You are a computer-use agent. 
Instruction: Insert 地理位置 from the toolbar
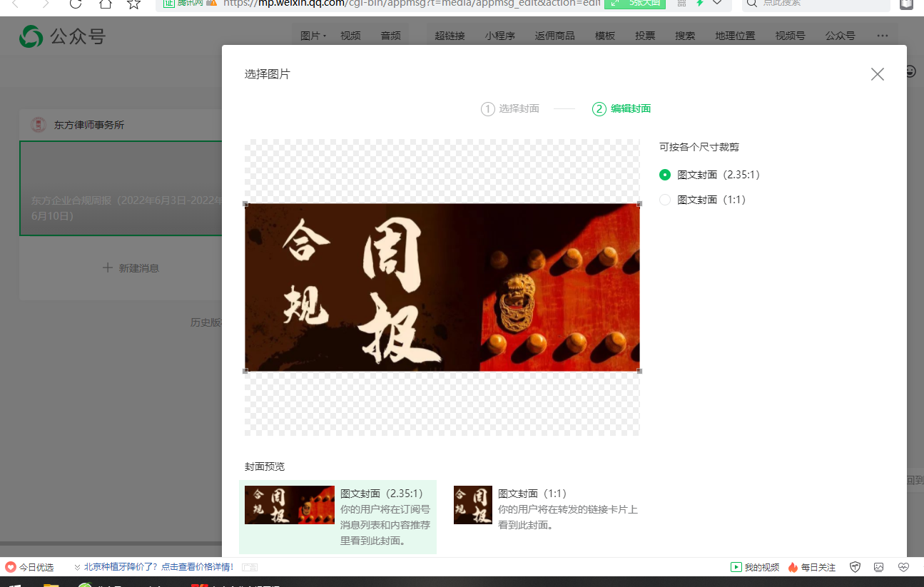(x=735, y=36)
